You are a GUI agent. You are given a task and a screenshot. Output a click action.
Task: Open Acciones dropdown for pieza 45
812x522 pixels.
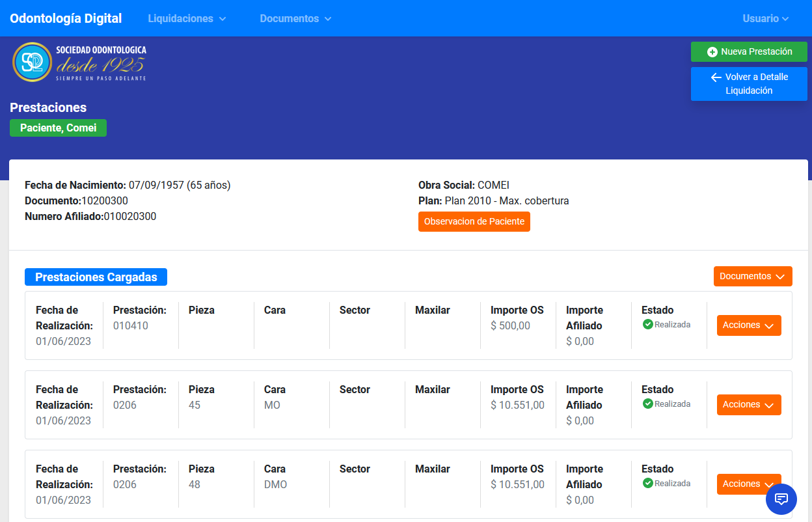point(748,405)
